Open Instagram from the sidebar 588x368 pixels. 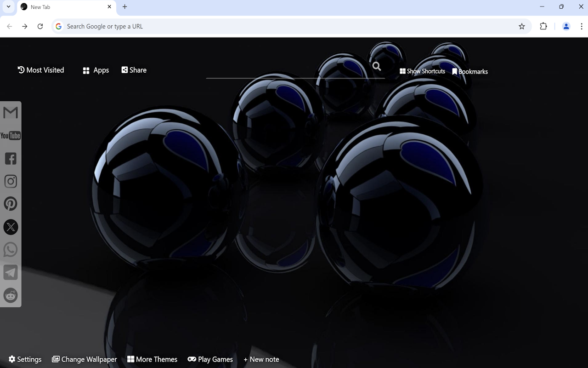click(x=11, y=181)
